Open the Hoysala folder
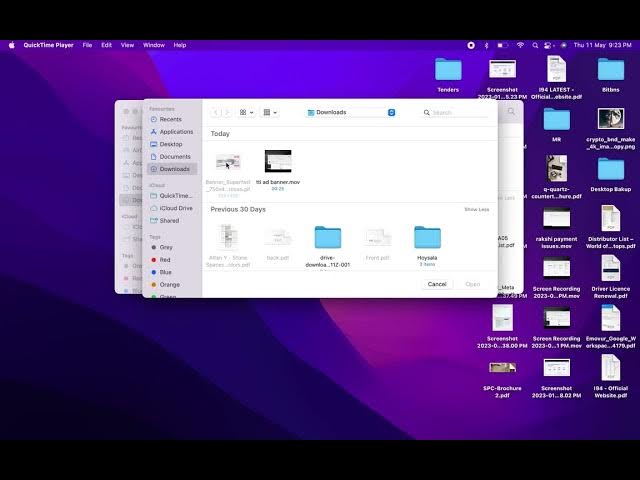Image resolution: width=640 pixels, height=480 pixels. click(x=427, y=246)
